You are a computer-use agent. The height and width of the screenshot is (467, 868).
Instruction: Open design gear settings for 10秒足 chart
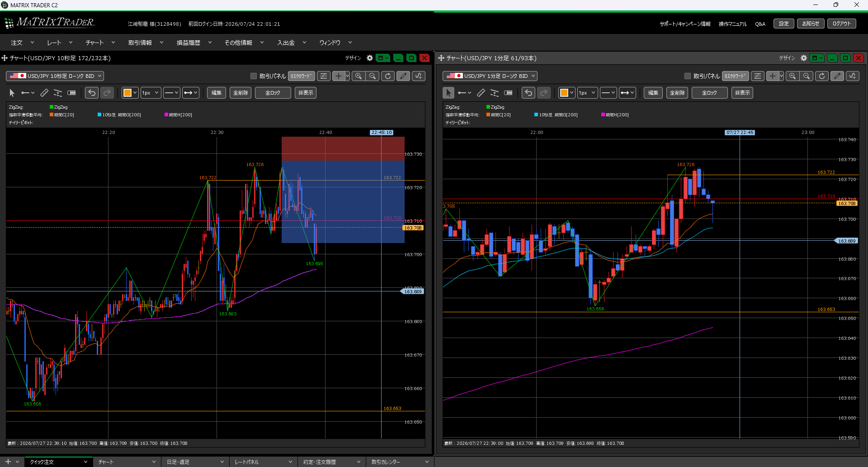coord(370,58)
